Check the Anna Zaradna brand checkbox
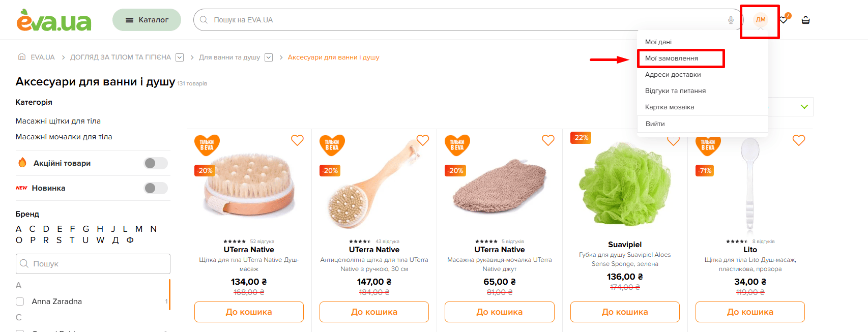 click(20, 301)
